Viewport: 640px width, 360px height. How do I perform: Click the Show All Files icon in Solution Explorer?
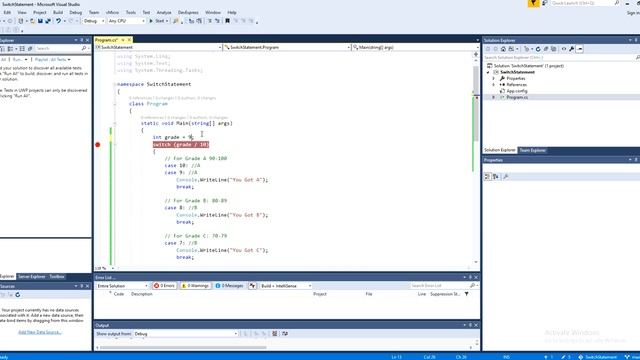(553, 49)
